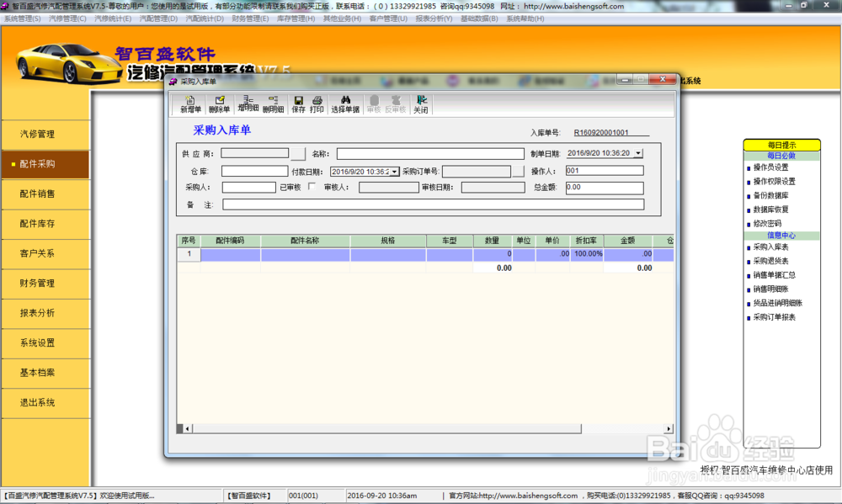
Task: Select 汽修管理 in left sidebar
Action: click(45, 134)
